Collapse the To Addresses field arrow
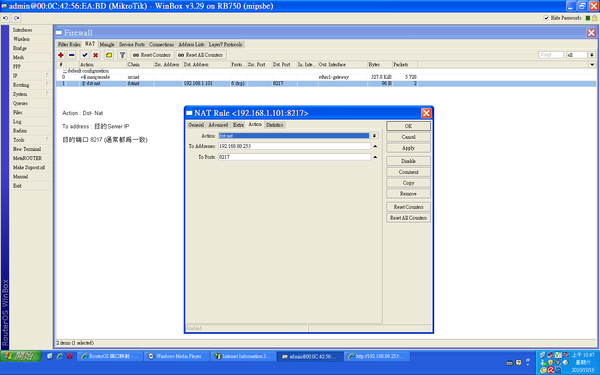This screenshot has width=600, height=375. coord(375,146)
